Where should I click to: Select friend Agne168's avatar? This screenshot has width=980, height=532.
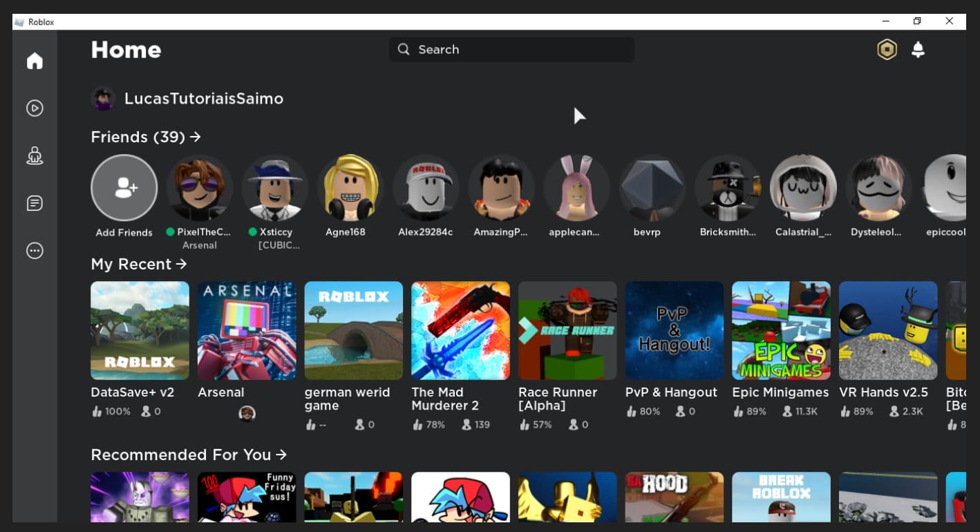[350, 187]
